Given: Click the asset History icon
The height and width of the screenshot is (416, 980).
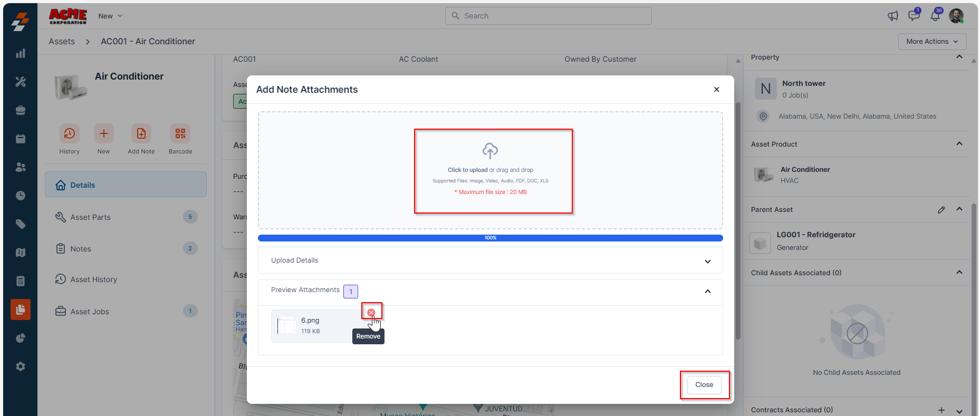Looking at the screenshot, I should [x=70, y=133].
